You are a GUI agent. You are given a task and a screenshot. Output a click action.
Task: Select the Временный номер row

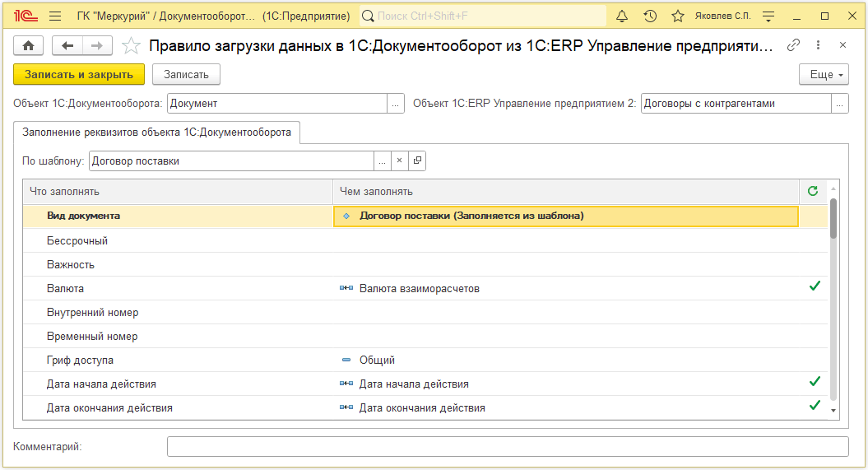pyautogui.click(x=425, y=336)
